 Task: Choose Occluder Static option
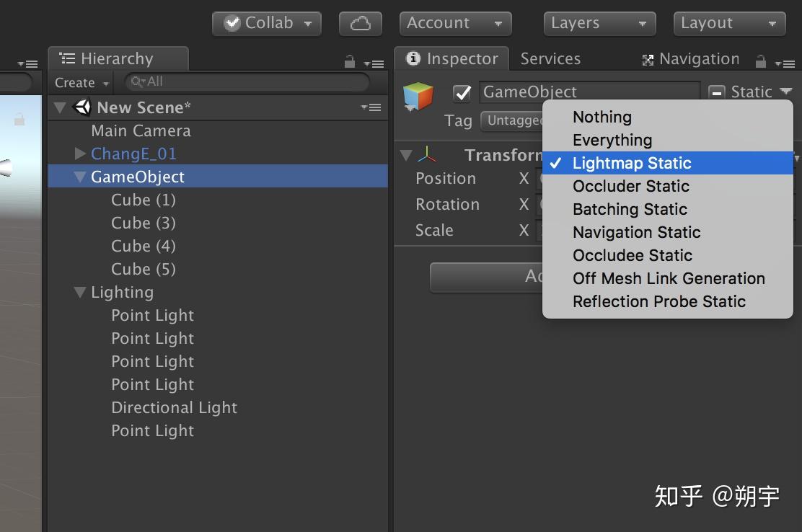coord(667,186)
